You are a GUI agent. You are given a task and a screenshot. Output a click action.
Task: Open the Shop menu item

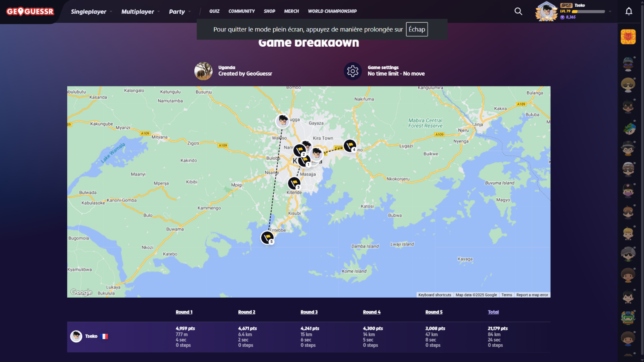pyautogui.click(x=269, y=11)
